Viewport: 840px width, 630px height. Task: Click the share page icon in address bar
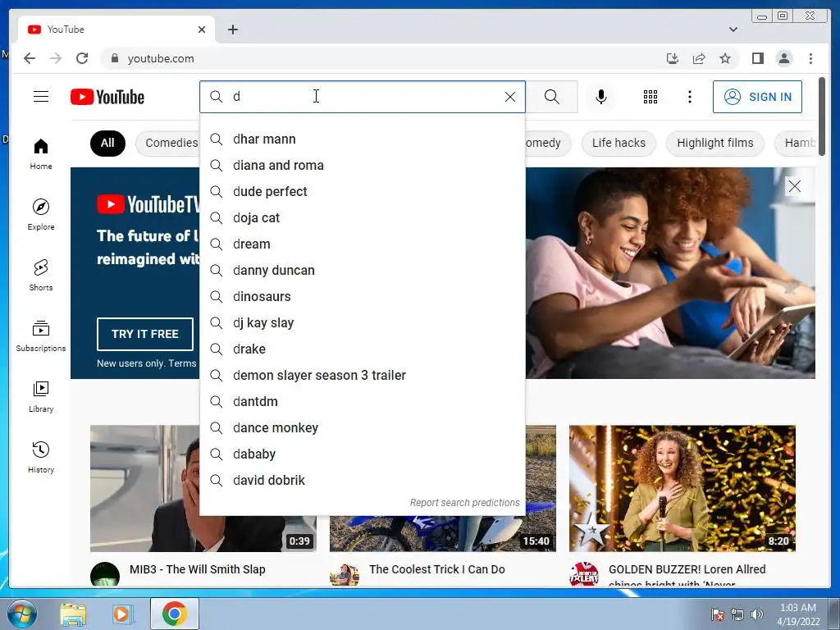(699, 58)
